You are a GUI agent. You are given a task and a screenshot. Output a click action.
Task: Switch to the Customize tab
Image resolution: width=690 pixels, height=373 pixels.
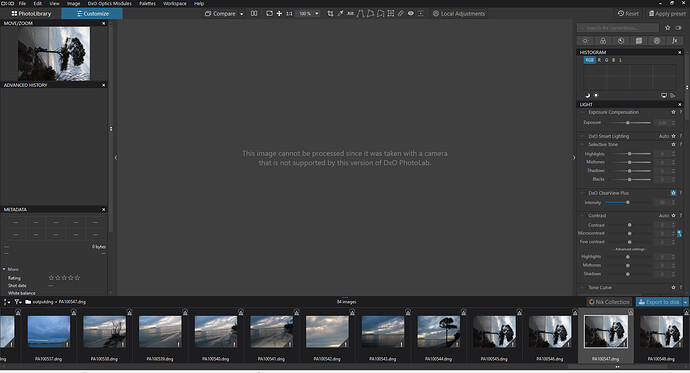92,14
